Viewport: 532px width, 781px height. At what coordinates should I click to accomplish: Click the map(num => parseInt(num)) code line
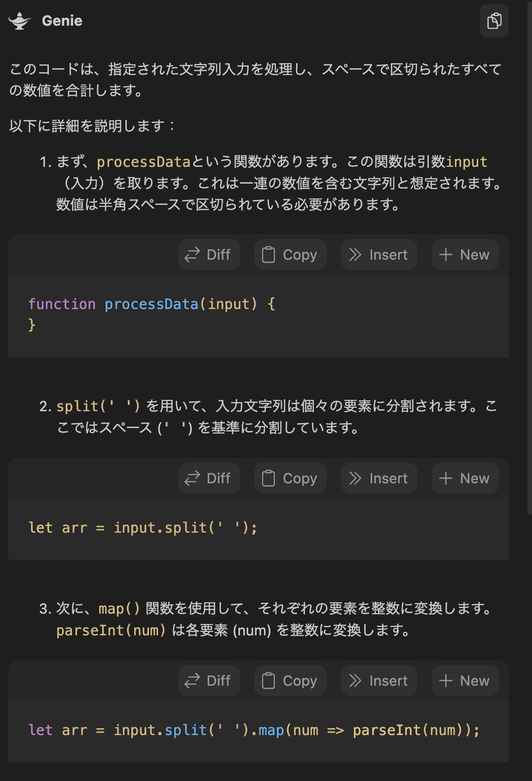[254, 730]
